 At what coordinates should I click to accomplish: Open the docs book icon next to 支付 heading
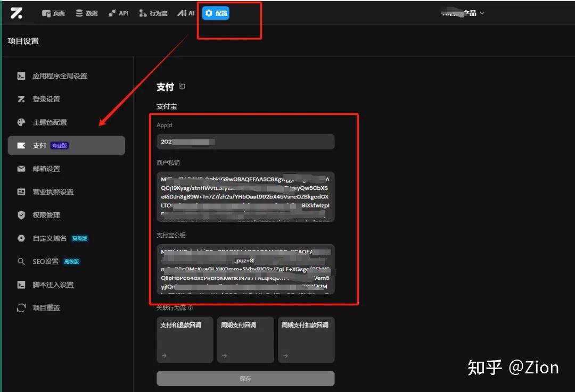pos(182,87)
